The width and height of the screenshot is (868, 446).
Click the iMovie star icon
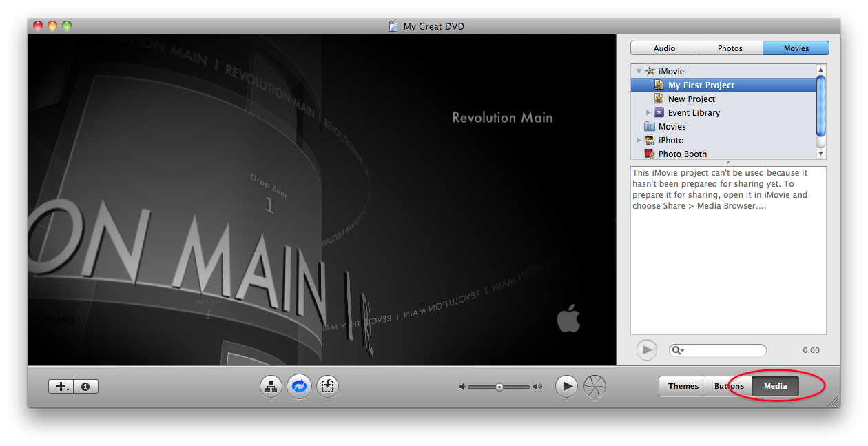pos(650,71)
